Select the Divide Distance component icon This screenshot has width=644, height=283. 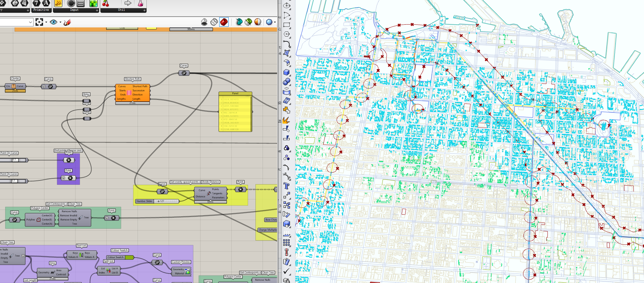pos(209,193)
